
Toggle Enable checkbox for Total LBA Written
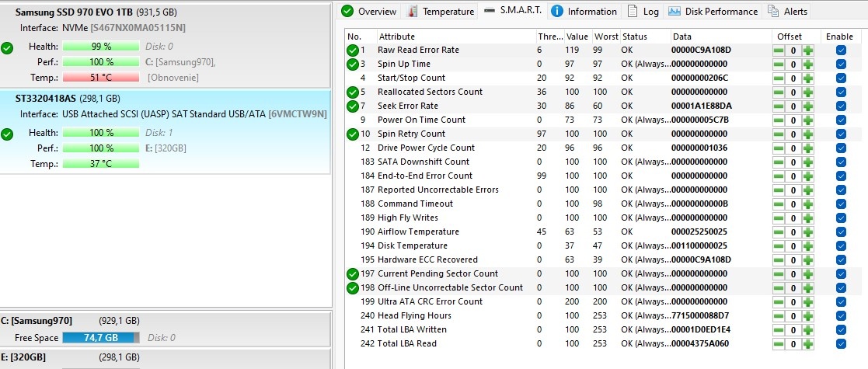tap(841, 330)
